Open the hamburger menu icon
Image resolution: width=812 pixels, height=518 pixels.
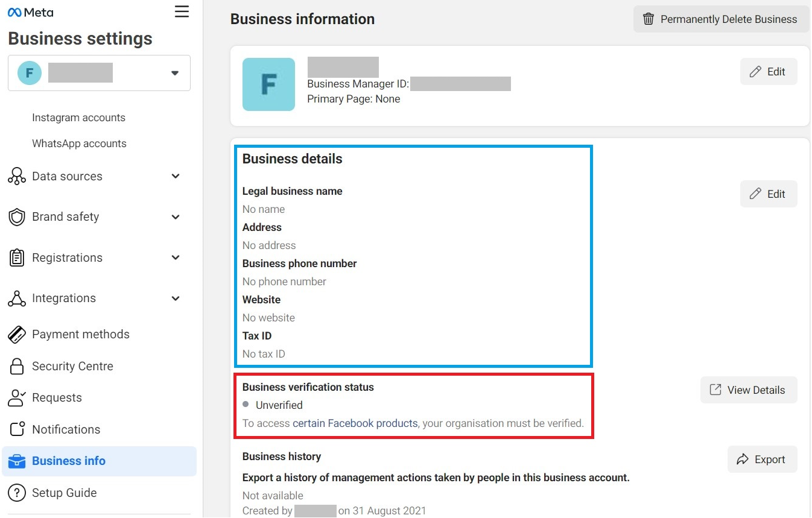pyautogui.click(x=182, y=12)
